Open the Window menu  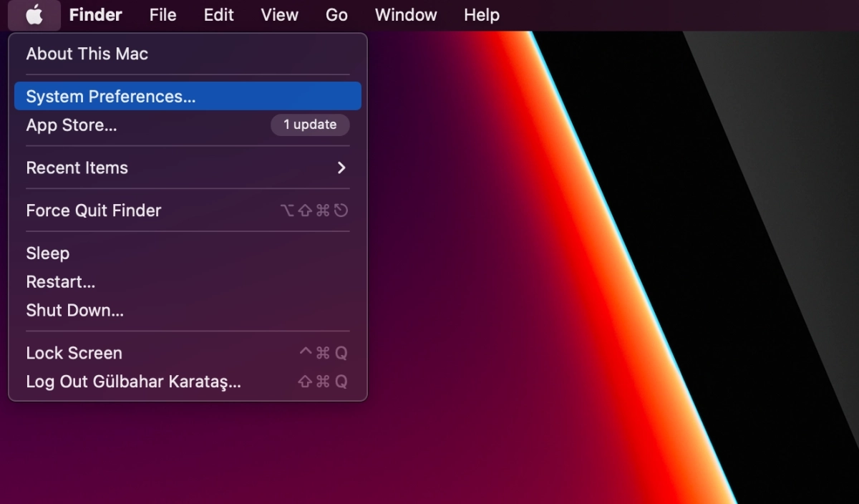(405, 15)
